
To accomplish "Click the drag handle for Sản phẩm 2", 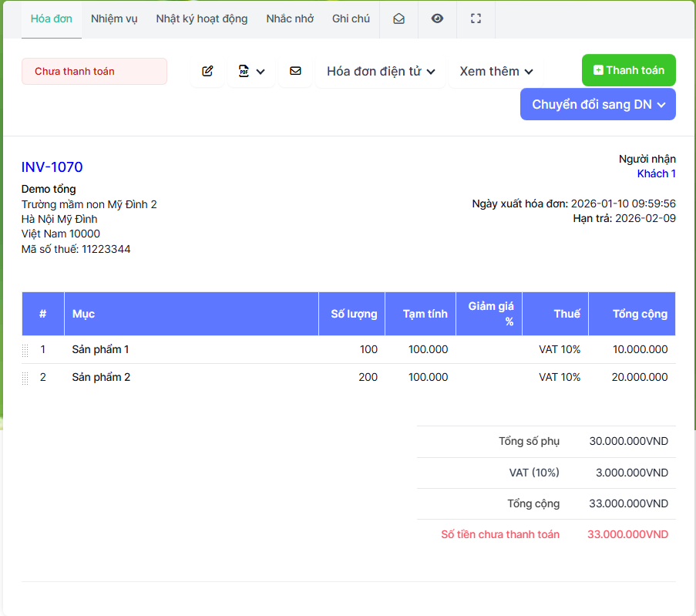I will pyautogui.click(x=25, y=378).
